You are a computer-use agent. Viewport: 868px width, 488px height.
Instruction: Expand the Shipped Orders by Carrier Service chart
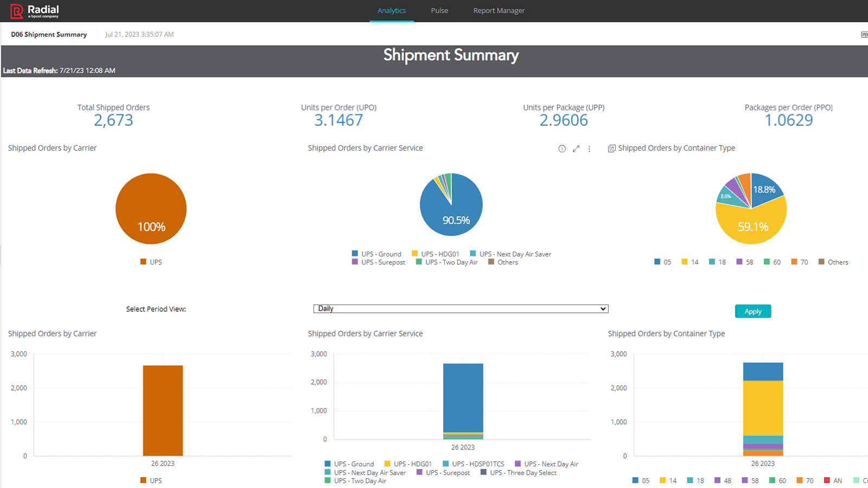[x=576, y=149]
